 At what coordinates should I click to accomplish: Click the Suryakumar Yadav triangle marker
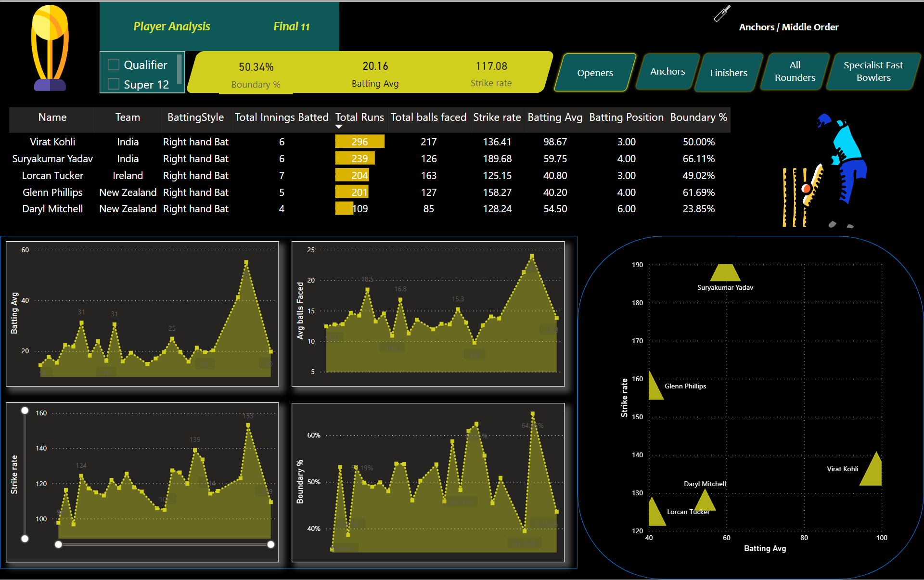click(725, 274)
